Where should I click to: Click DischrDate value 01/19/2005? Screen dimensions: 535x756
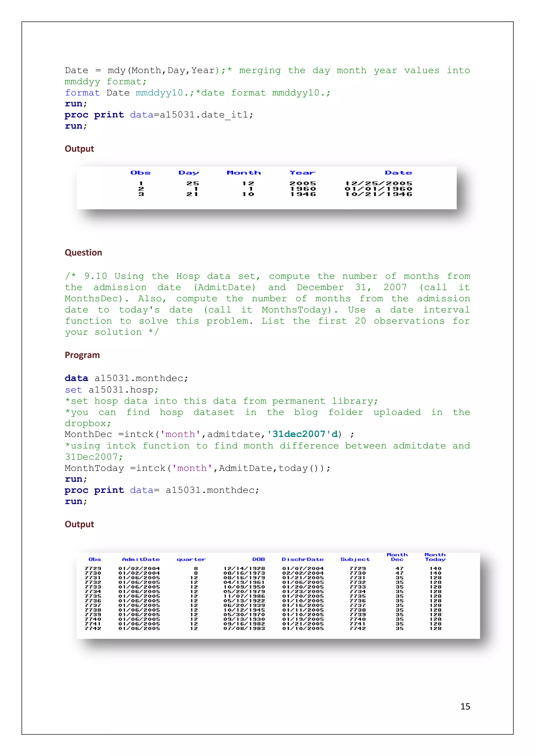303,619
